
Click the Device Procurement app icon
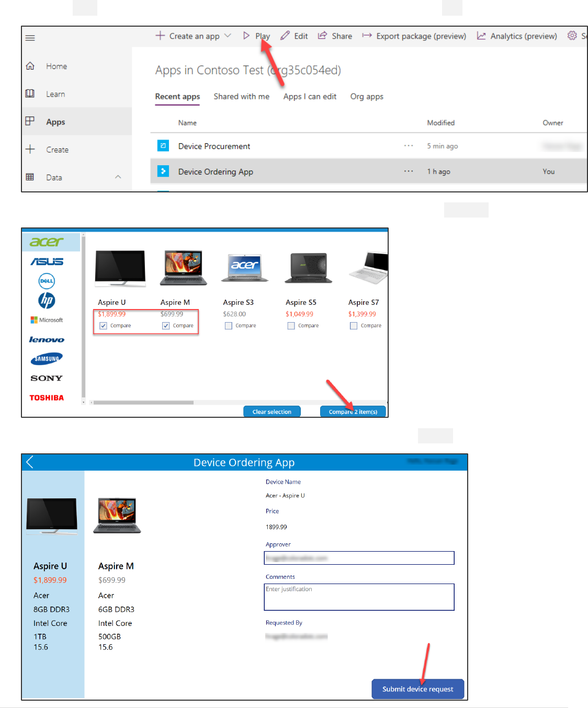coord(163,146)
